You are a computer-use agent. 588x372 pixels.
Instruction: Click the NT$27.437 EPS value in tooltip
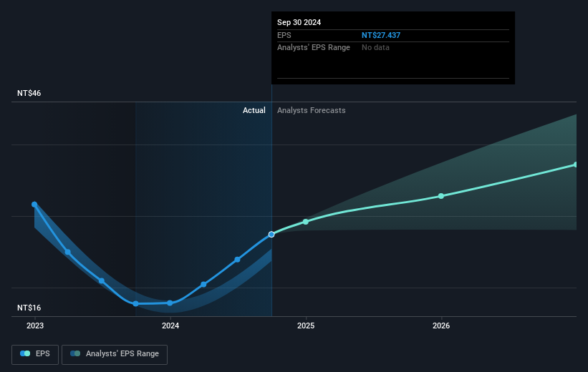[x=380, y=35]
